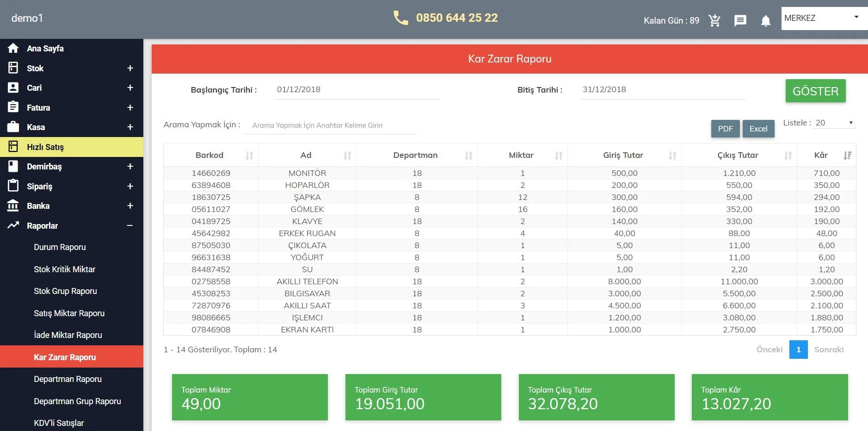
Task: Click the phone icon beside support number
Action: (x=400, y=18)
